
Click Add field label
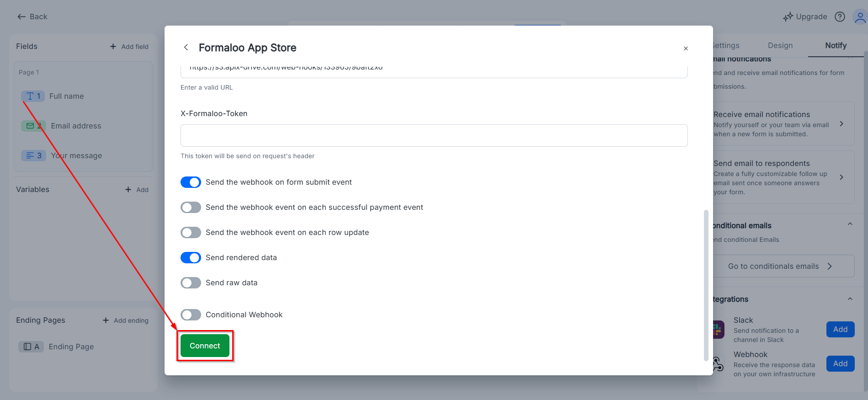point(135,47)
